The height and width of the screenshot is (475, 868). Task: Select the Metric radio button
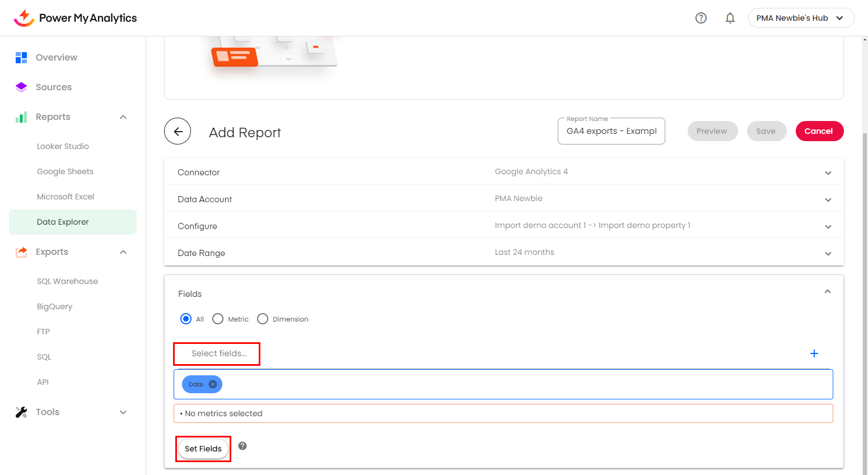(x=218, y=319)
